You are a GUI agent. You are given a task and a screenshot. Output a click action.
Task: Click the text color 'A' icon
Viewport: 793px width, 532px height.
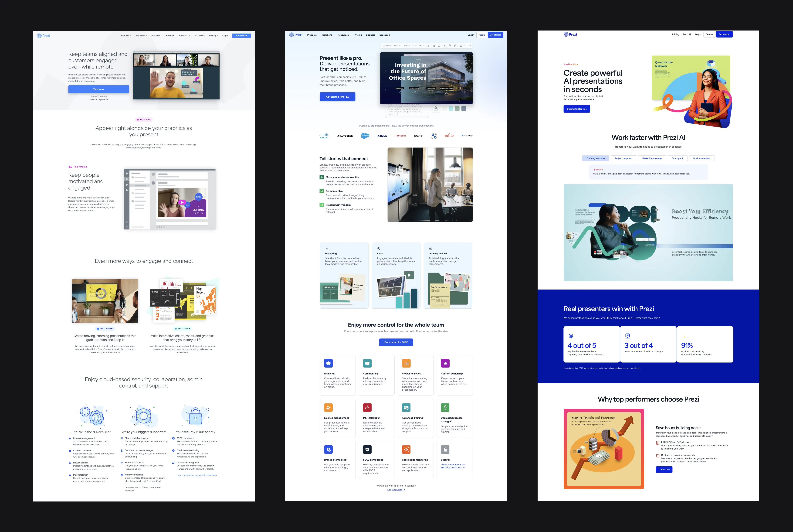[x=445, y=46]
